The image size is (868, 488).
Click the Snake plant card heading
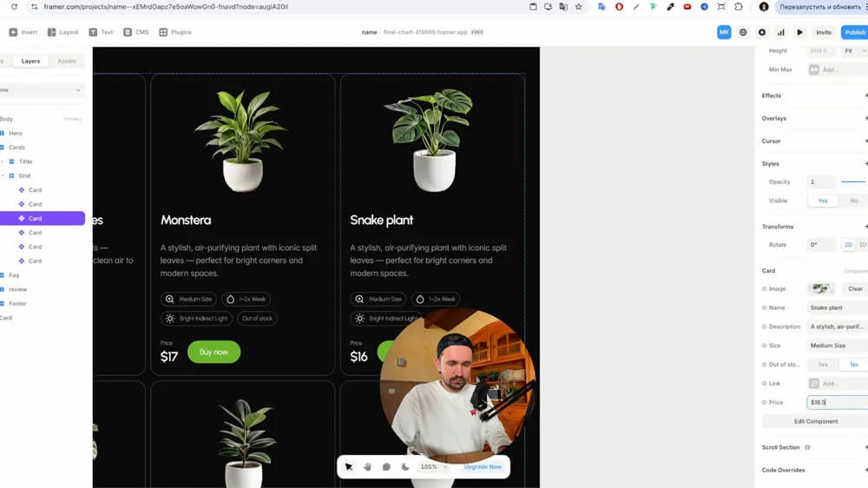(x=381, y=220)
